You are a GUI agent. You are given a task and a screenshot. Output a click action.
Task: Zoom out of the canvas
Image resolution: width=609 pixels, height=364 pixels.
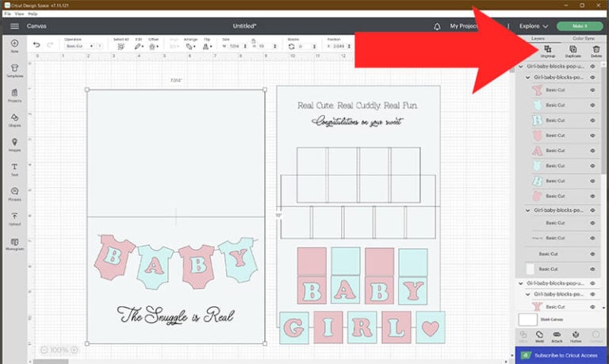[44, 350]
